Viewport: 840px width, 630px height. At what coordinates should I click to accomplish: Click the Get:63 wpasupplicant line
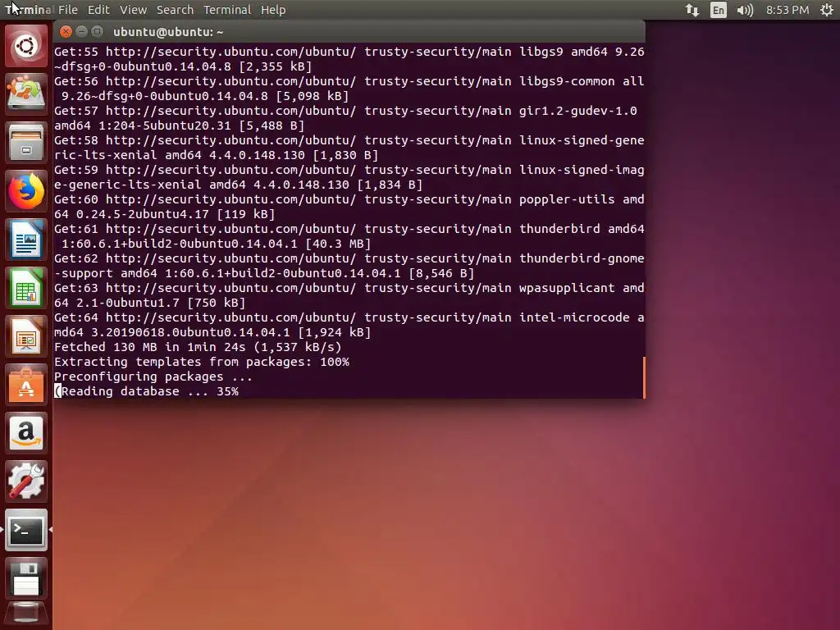(x=349, y=295)
